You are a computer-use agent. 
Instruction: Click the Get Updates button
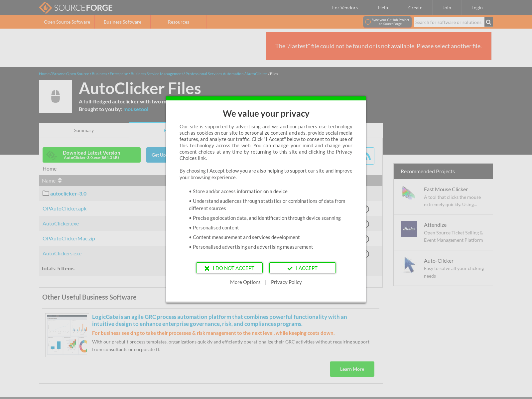click(157, 155)
